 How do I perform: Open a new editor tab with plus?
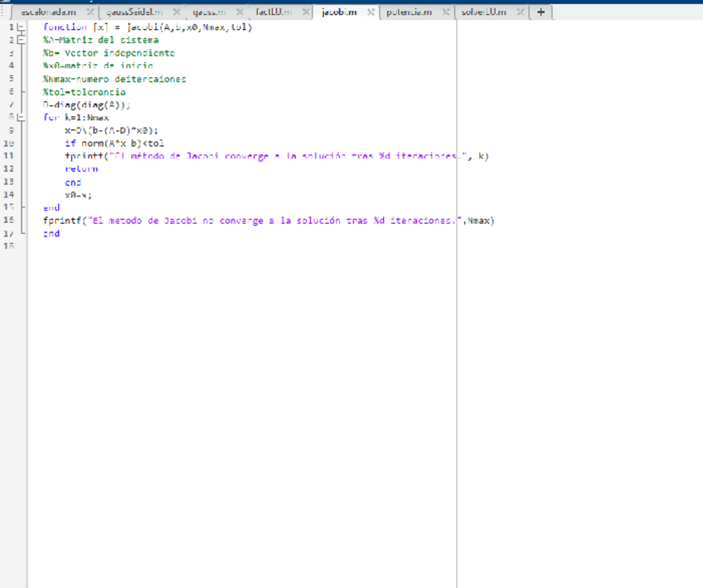tap(541, 12)
